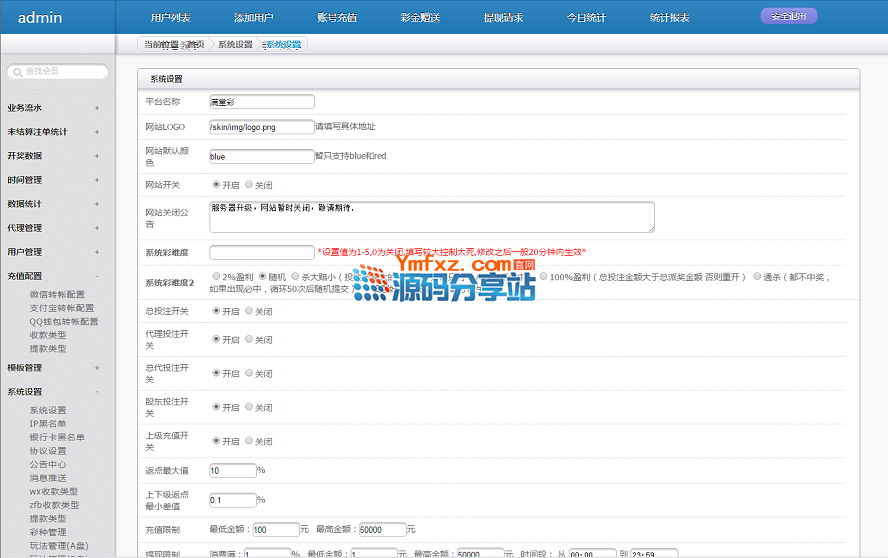The height and width of the screenshot is (558, 888).
Task: Click the search magnifier icon in 查找会员 box
Action: [17, 72]
